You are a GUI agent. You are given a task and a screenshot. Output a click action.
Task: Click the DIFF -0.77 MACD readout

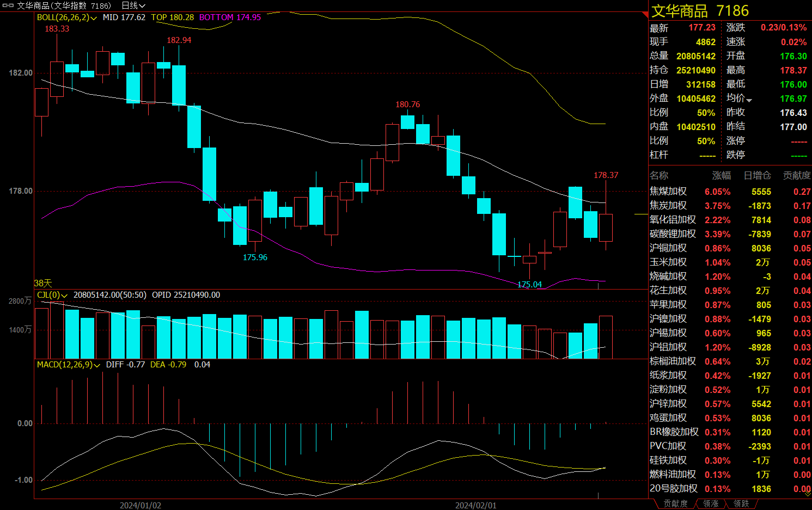[125, 365]
